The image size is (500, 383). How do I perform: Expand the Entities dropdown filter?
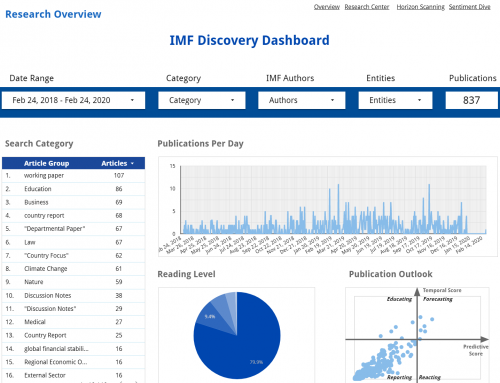(395, 100)
